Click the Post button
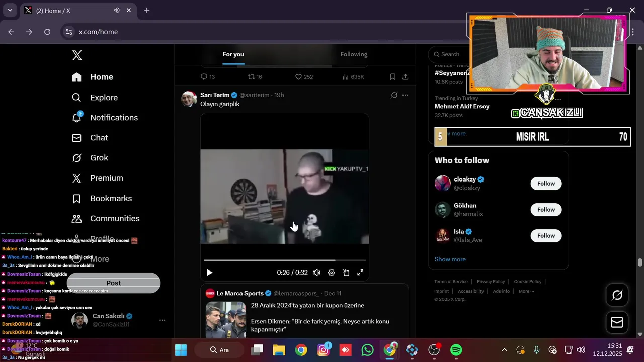Viewport: 644px width, 362px height. (x=114, y=283)
